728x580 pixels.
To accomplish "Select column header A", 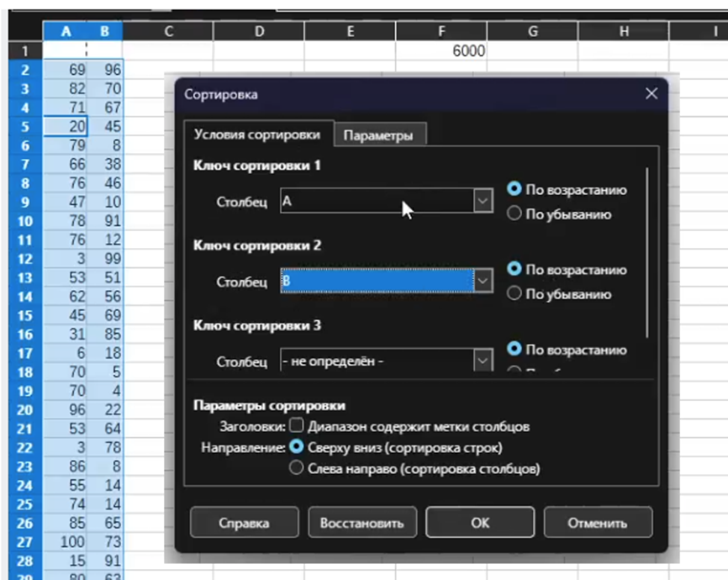I will (x=66, y=31).
